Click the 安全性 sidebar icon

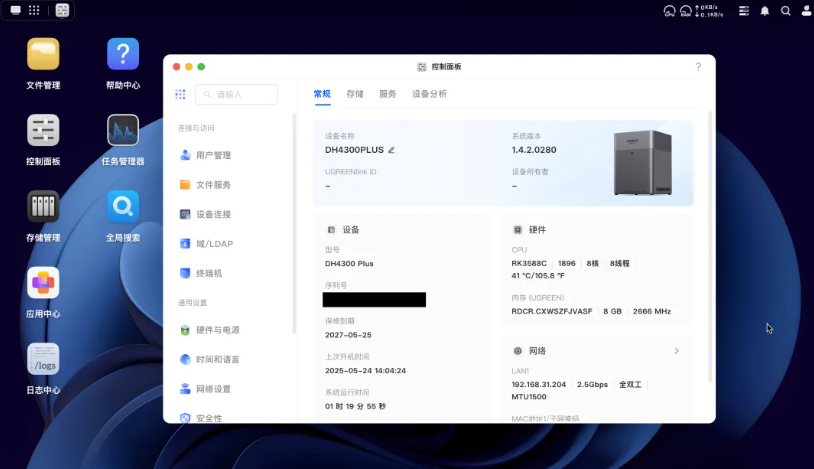[185, 418]
